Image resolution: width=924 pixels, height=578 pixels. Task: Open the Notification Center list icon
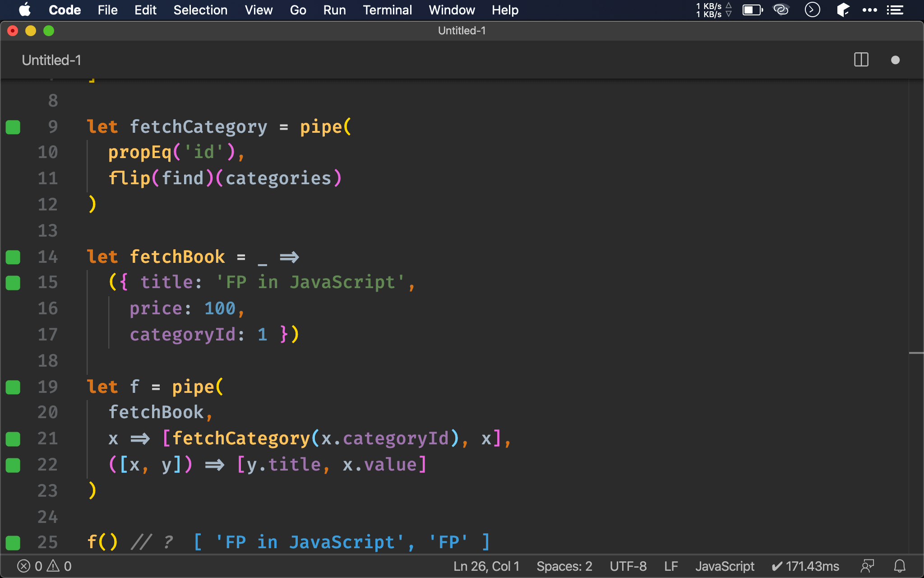coord(895,10)
